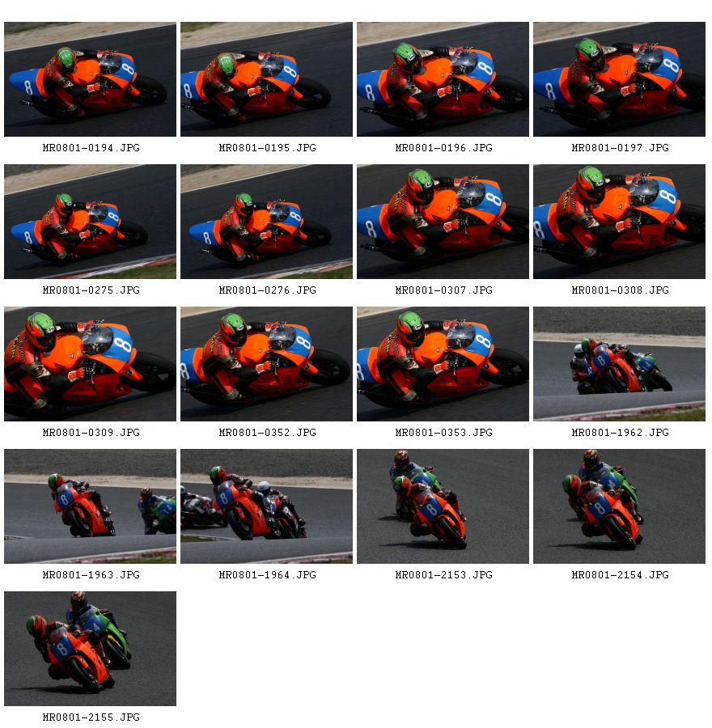Open photo MR0801-2154.JPG
The height and width of the screenshot is (728, 712).
click(619, 506)
